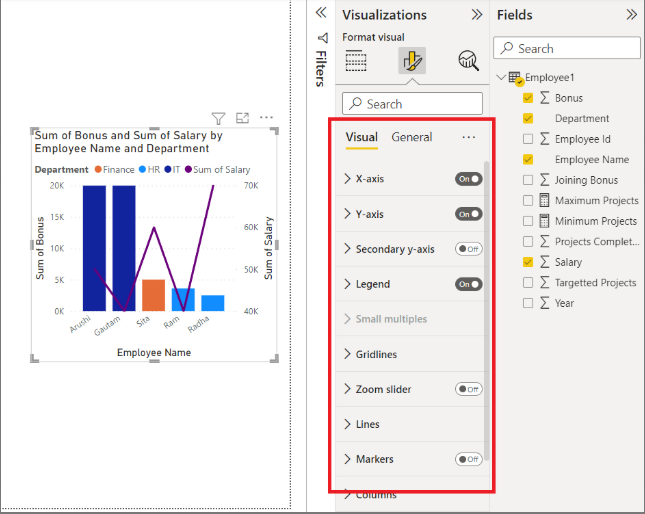
Task: Expand the Lines section
Action: coord(348,424)
